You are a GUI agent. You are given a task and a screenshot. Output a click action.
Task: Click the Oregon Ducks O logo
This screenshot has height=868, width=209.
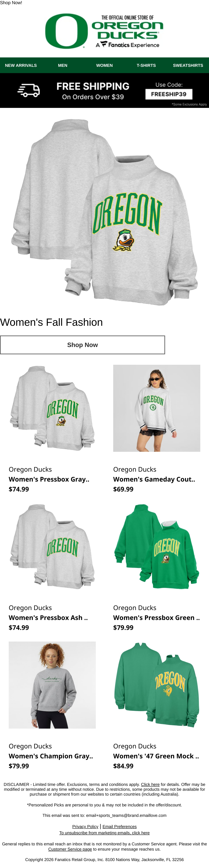[x=66, y=31]
